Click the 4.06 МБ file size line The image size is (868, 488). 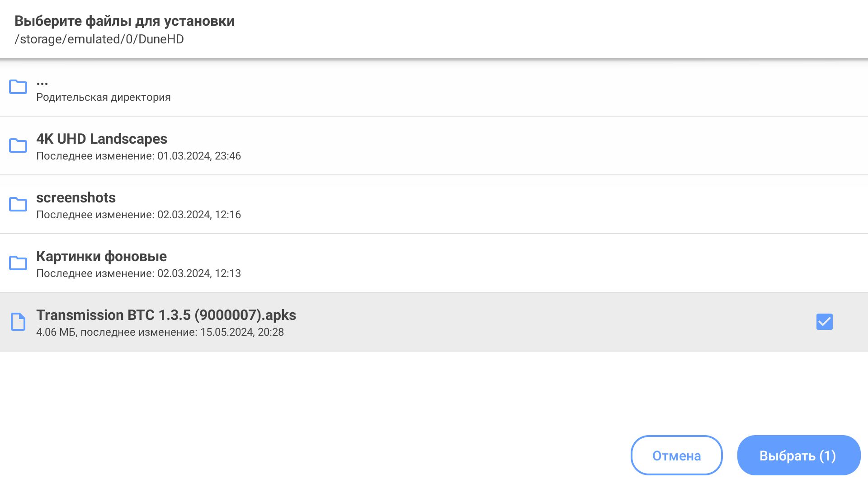[x=160, y=332]
